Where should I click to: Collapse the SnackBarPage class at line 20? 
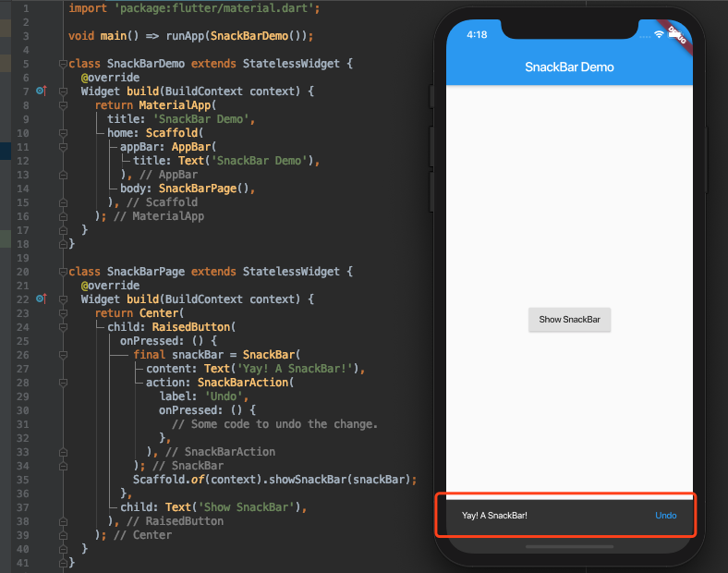click(63, 272)
